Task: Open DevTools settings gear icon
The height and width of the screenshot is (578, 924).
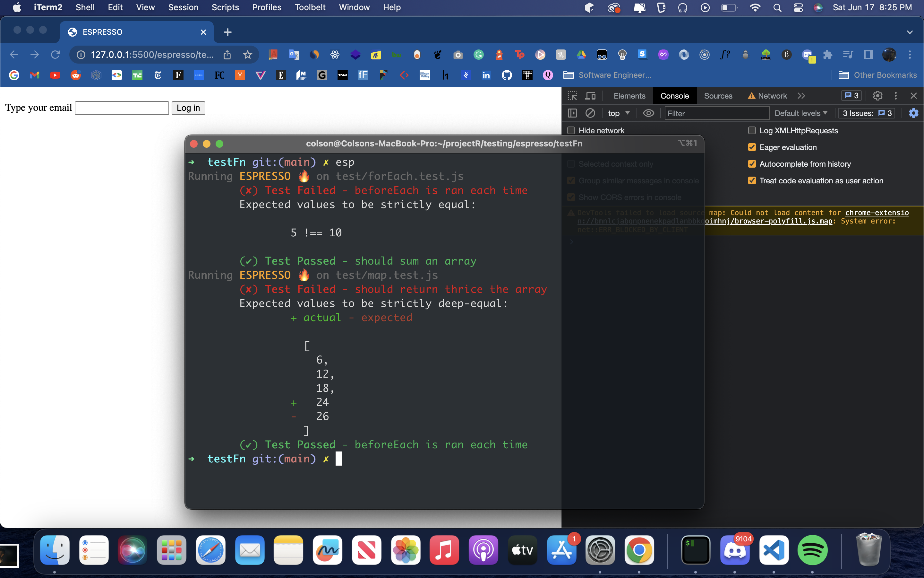Action: 877,96
